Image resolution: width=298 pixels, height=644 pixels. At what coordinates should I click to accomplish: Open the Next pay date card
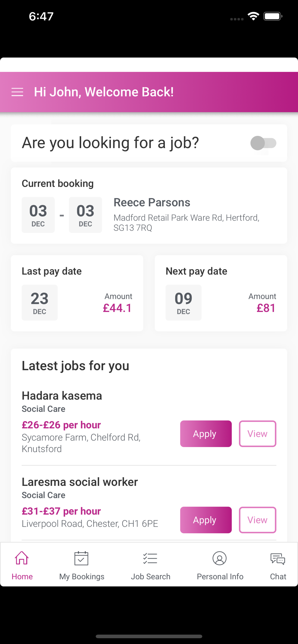point(221,293)
